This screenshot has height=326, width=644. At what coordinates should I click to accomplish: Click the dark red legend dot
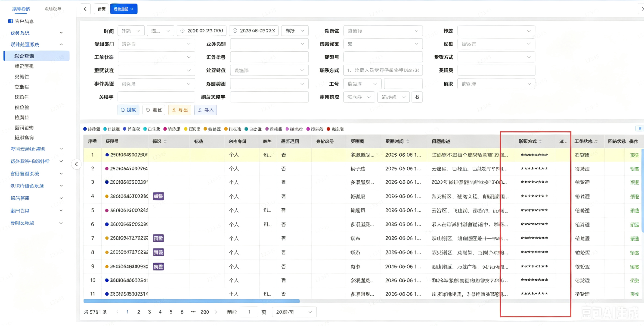tap(328, 129)
